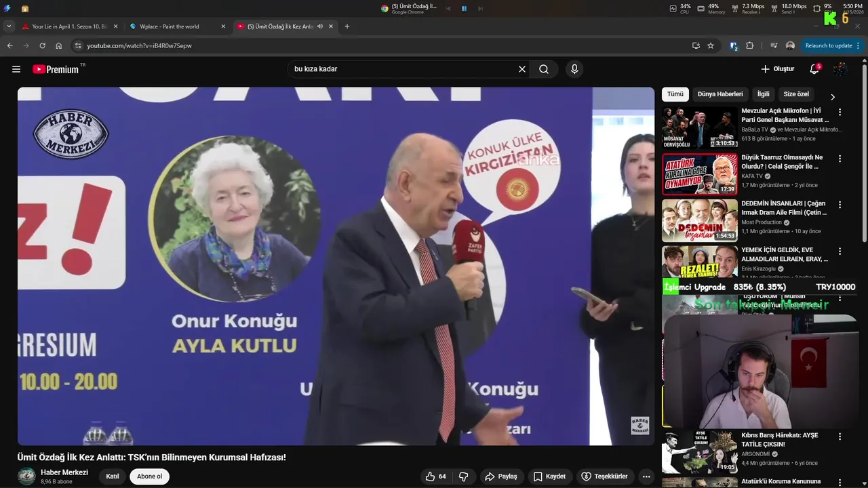Viewport: 868px width, 488px height.
Task: Open tab search dropdown arrow
Action: point(9,26)
